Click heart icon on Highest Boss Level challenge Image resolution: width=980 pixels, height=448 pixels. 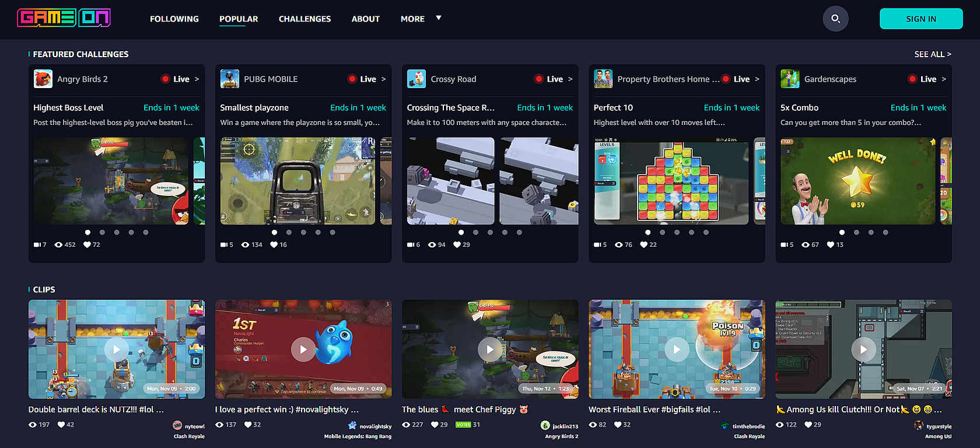(87, 245)
